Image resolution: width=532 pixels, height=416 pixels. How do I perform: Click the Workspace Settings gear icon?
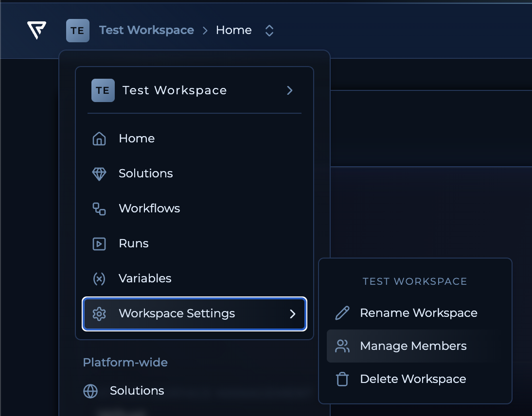click(x=99, y=314)
